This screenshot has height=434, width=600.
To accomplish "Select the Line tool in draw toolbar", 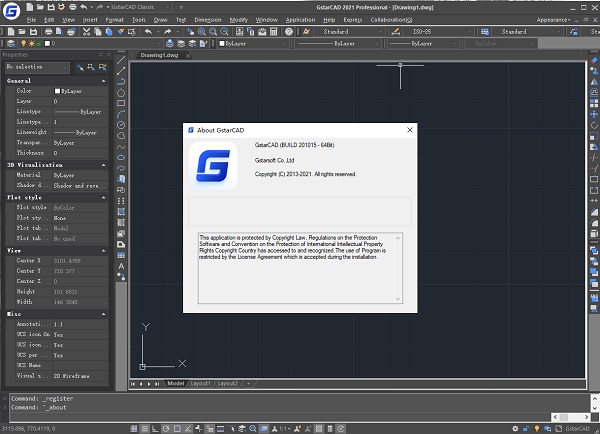I will tap(122, 59).
